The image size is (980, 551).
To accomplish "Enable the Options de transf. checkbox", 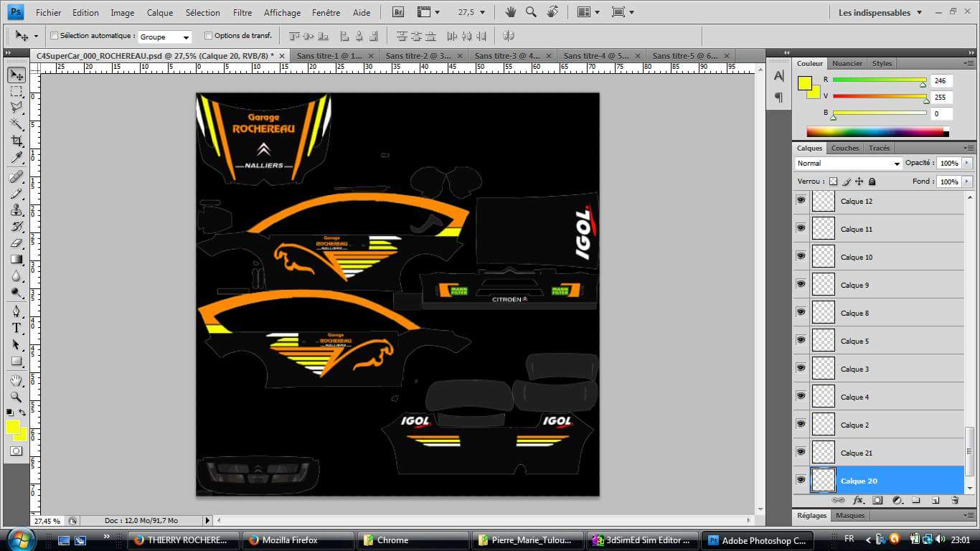I will pos(209,35).
